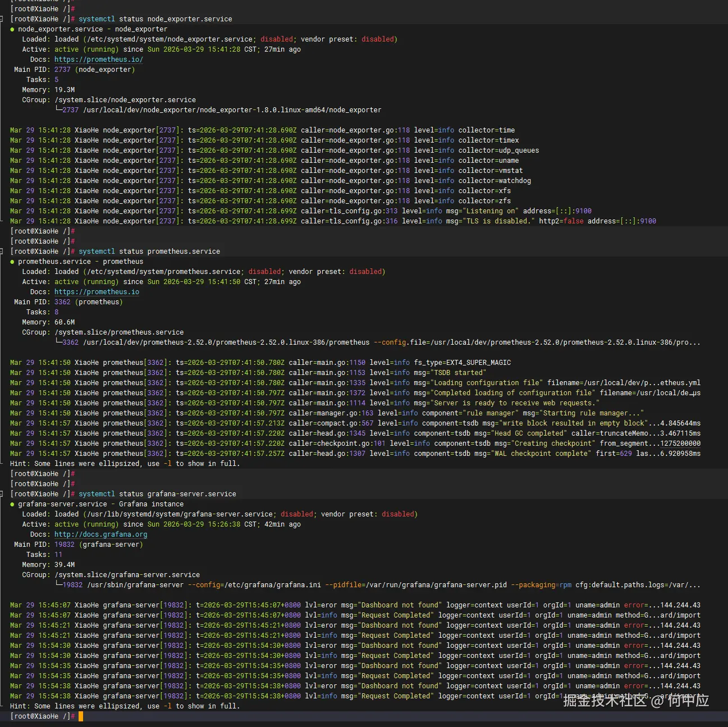Click the log text 'collector=xfs'
The height and width of the screenshot is (727, 728).
[485, 191]
